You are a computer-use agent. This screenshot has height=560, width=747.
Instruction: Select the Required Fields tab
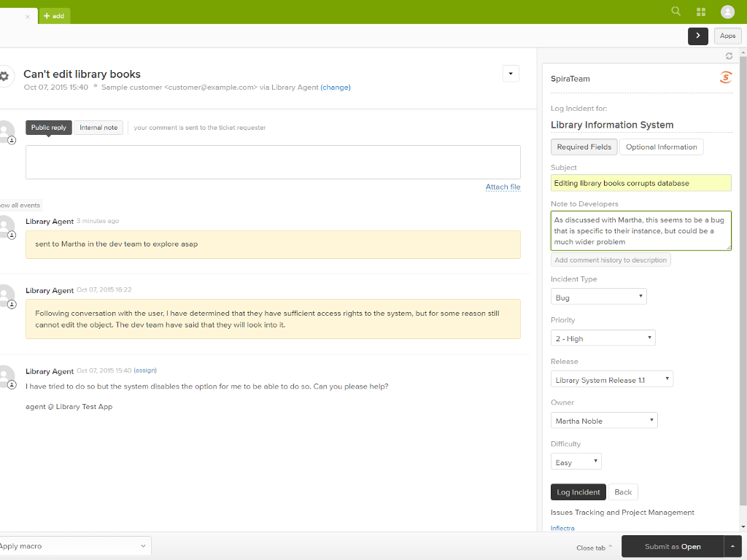click(584, 147)
